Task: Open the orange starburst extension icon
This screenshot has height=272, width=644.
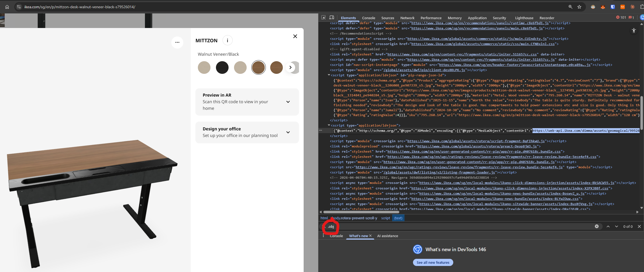Action: 632,7
